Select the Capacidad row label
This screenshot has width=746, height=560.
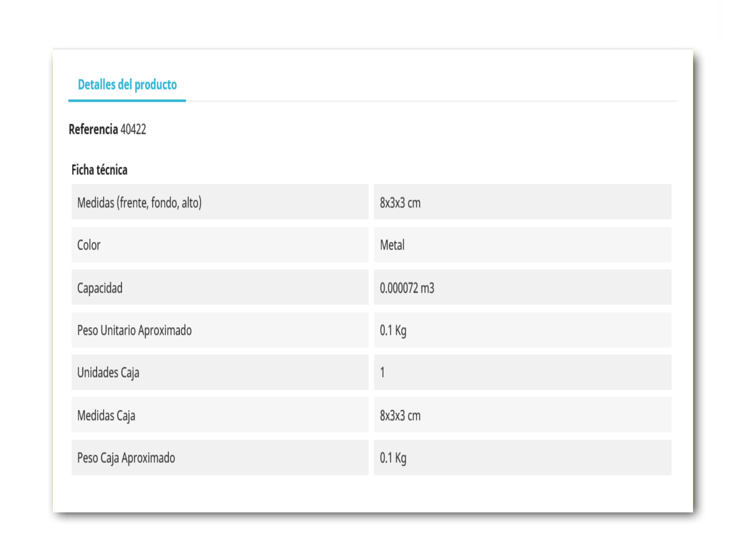coord(100,288)
